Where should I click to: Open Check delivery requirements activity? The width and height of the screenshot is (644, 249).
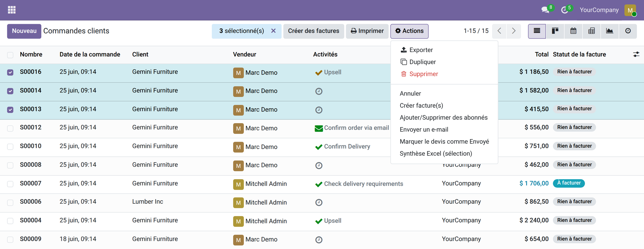click(x=359, y=184)
